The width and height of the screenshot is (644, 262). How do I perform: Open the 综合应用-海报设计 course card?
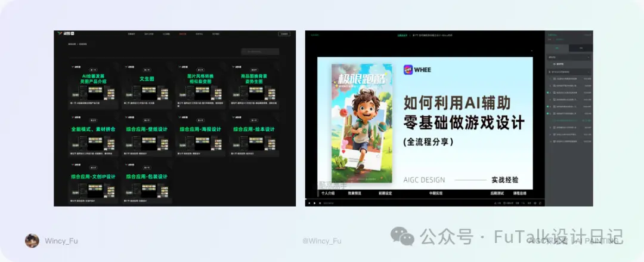(200, 135)
